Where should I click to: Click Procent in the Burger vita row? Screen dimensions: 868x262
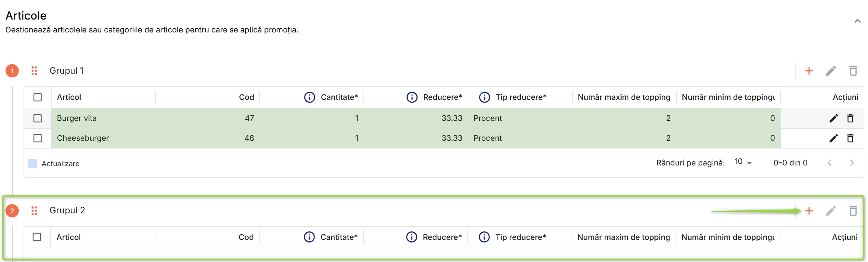(488, 118)
